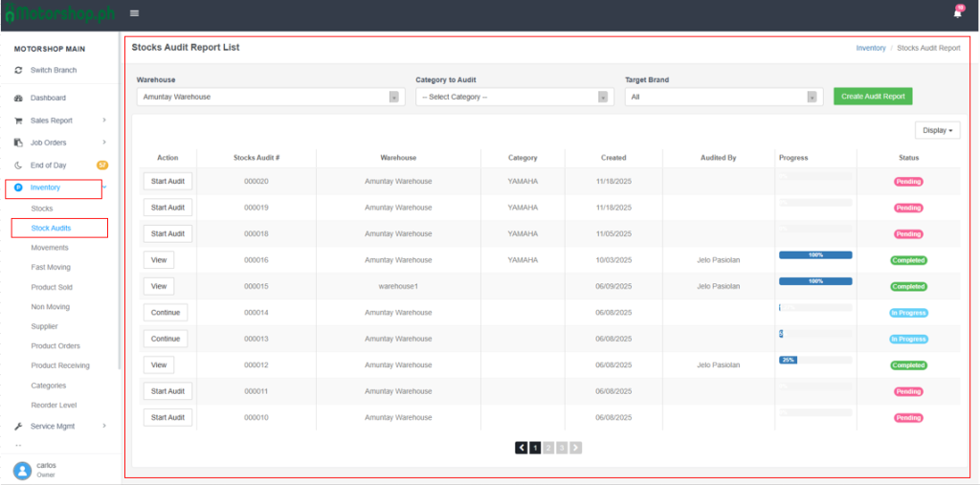The image size is (980, 485).
Task: Go to next page using pagination arrow
Action: coord(576,447)
